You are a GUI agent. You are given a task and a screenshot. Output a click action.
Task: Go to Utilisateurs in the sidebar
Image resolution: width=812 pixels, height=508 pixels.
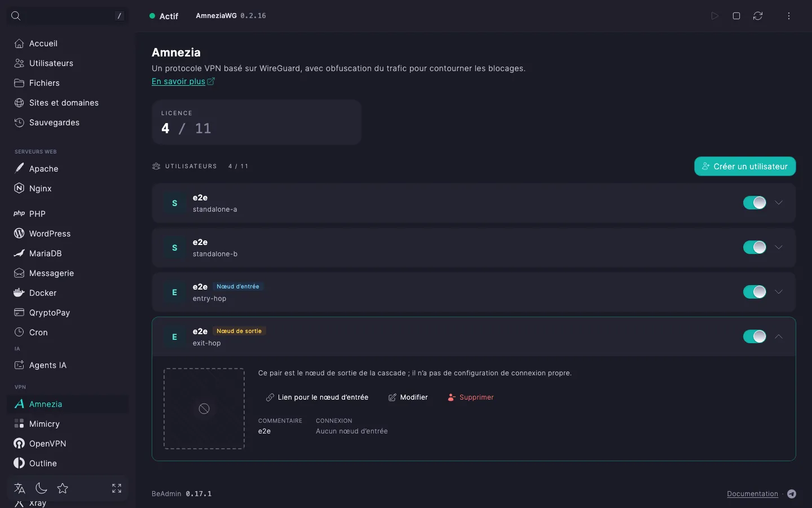68,63
